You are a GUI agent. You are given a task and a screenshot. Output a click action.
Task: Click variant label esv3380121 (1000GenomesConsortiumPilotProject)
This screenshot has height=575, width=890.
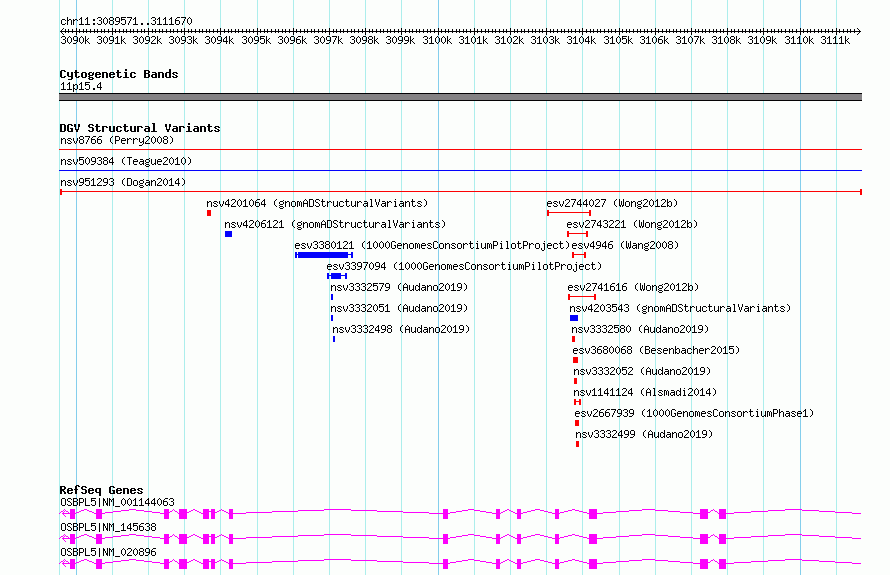(x=432, y=245)
